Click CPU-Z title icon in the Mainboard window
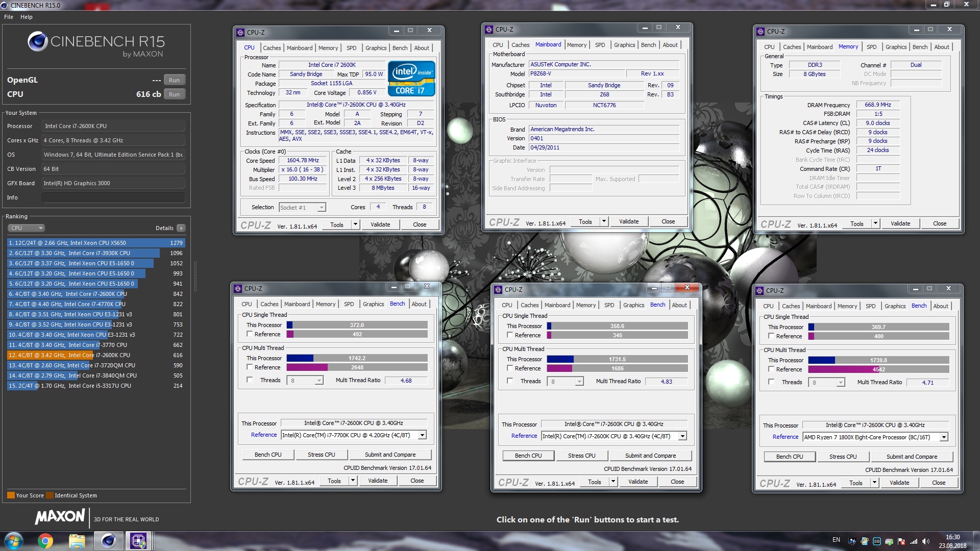Viewport: 980px width, 551px height. tap(489, 30)
